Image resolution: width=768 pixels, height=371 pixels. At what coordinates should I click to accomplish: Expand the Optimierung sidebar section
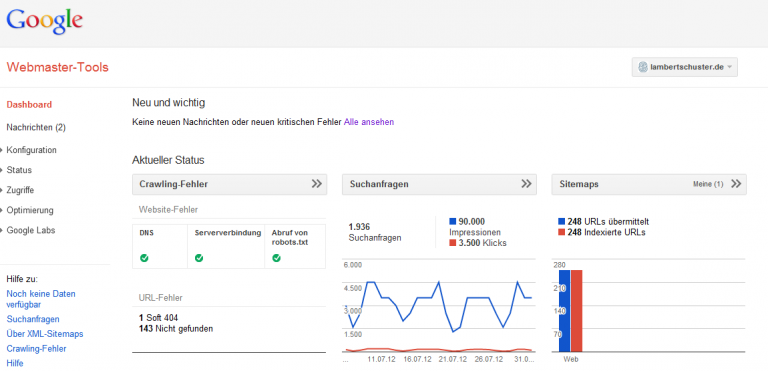(29, 210)
